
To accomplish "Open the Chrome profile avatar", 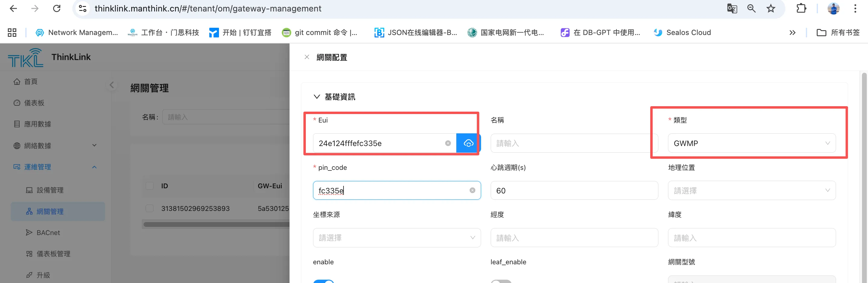I will tap(833, 8).
